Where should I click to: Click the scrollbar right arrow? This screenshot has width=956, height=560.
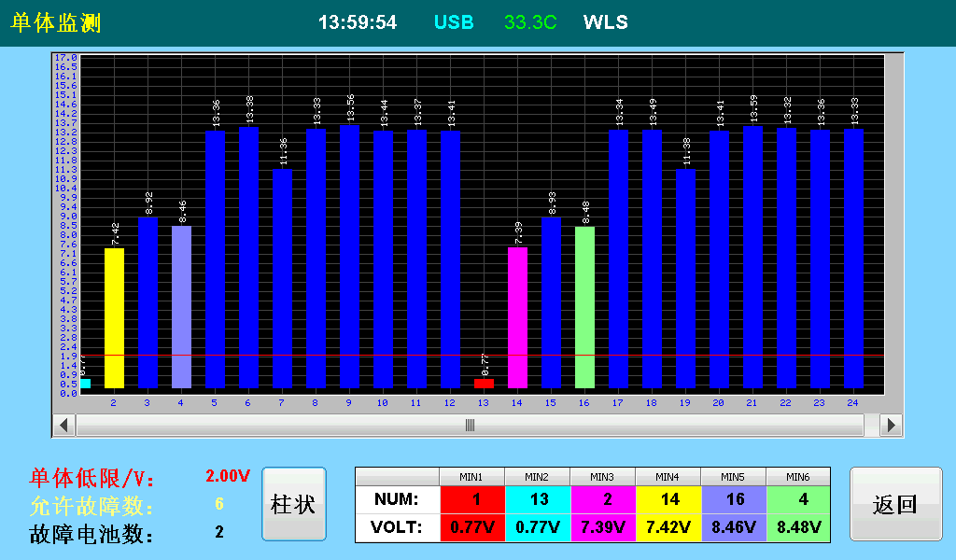891,425
